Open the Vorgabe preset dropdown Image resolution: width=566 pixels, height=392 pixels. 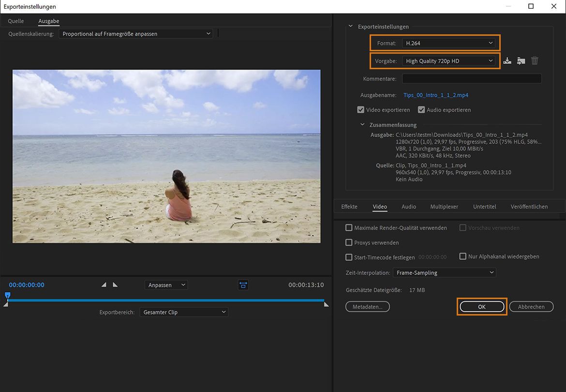click(449, 60)
